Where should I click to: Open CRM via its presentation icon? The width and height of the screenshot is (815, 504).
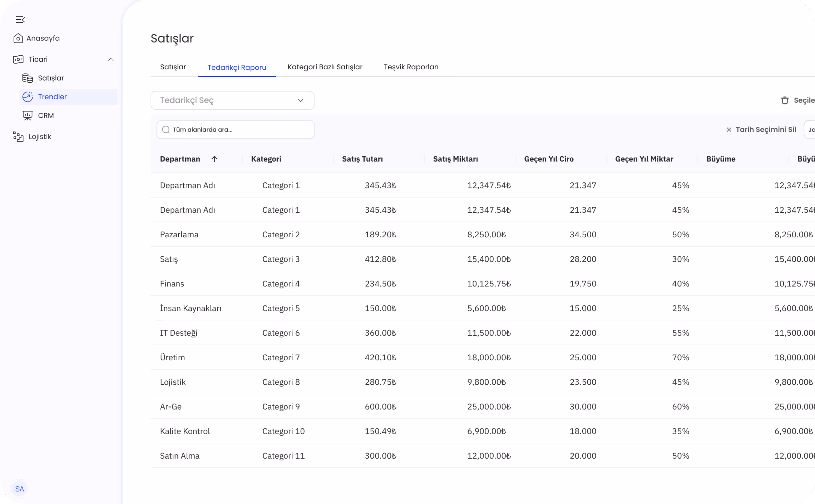click(28, 115)
